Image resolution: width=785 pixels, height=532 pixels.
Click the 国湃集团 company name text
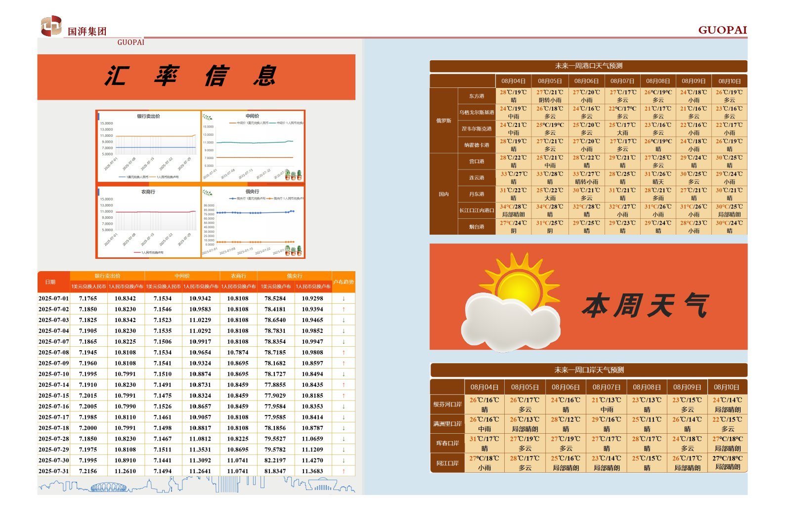pos(87,31)
